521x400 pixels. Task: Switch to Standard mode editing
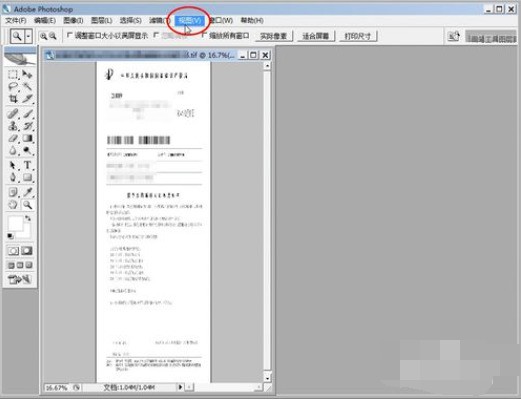(13, 251)
